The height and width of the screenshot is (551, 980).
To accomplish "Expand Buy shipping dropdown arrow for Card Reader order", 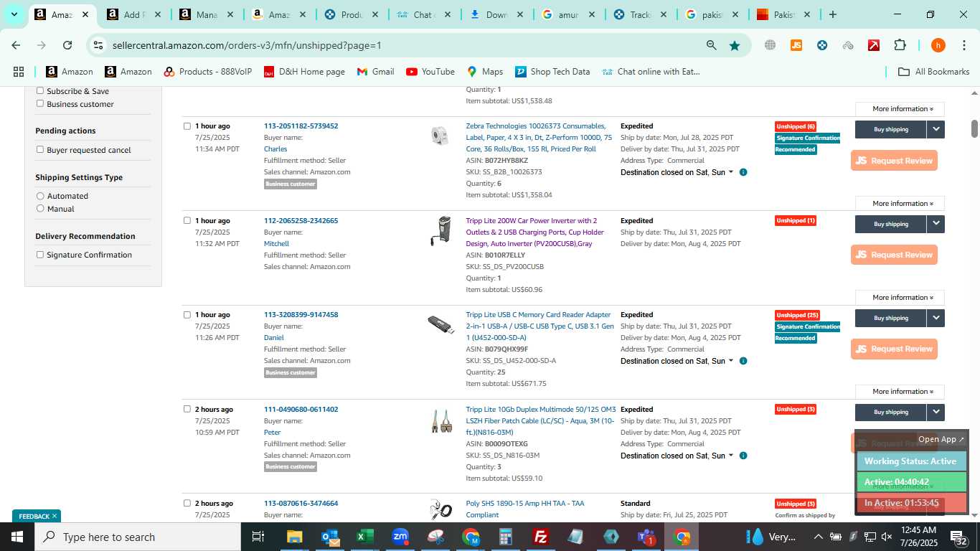I will [936, 318].
